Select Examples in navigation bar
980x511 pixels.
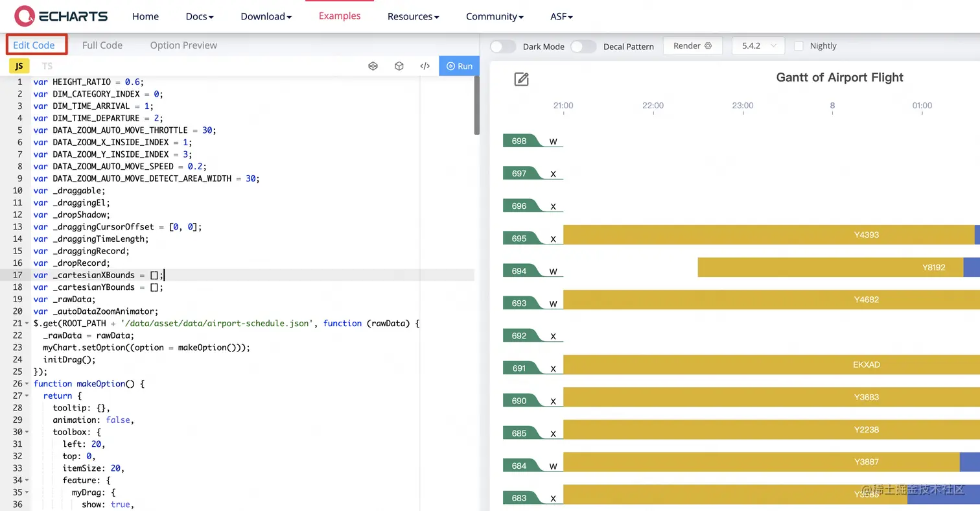tap(340, 16)
